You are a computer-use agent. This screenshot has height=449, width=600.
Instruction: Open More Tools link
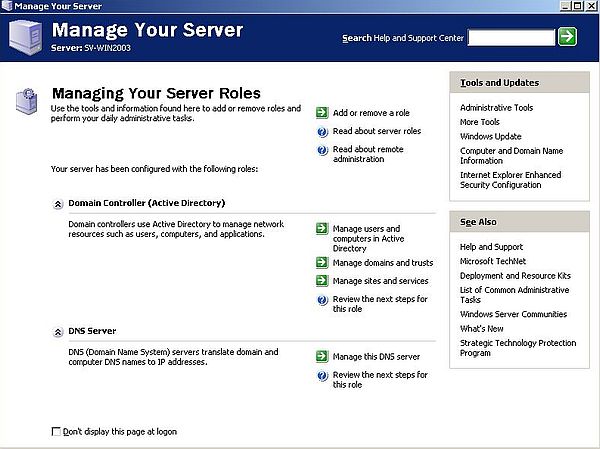[479, 122]
